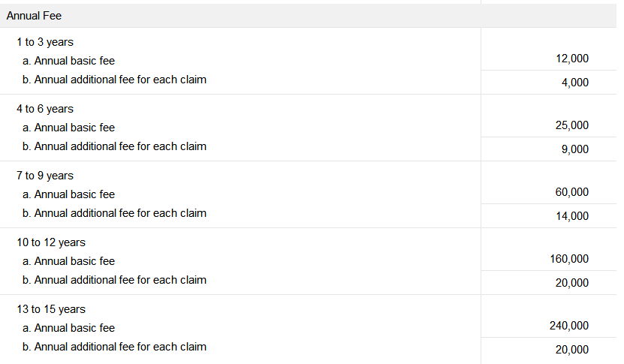Image resolution: width=624 pixels, height=364 pixels.
Task: Select the 25,000 basic fee amount
Action: tap(572, 125)
